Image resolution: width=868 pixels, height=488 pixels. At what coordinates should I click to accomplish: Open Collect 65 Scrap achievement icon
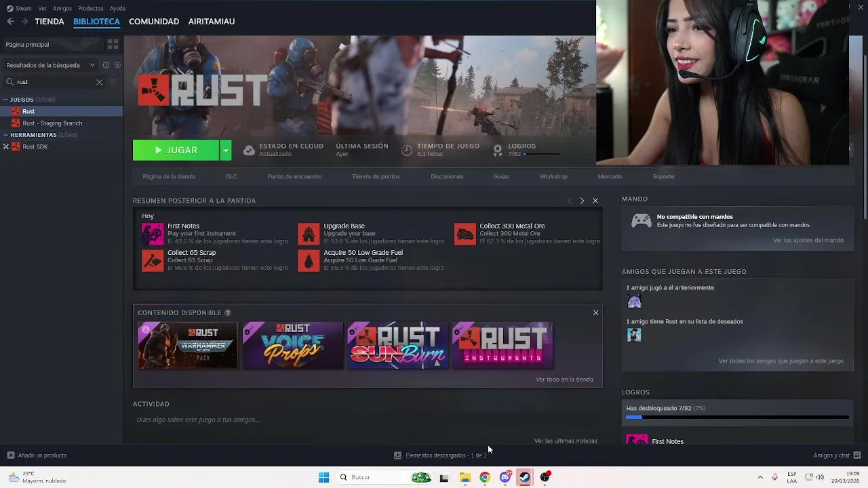pos(153,260)
